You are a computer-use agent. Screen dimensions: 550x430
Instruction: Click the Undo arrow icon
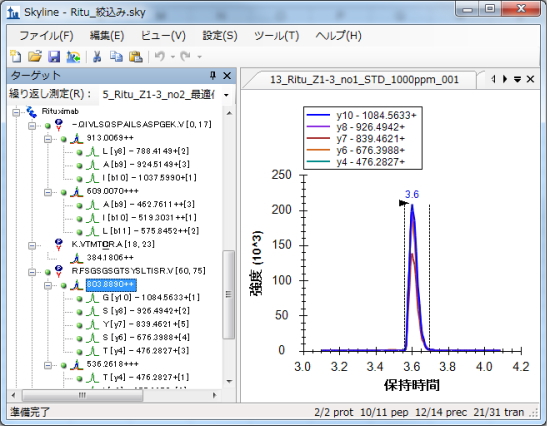click(160, 56)
